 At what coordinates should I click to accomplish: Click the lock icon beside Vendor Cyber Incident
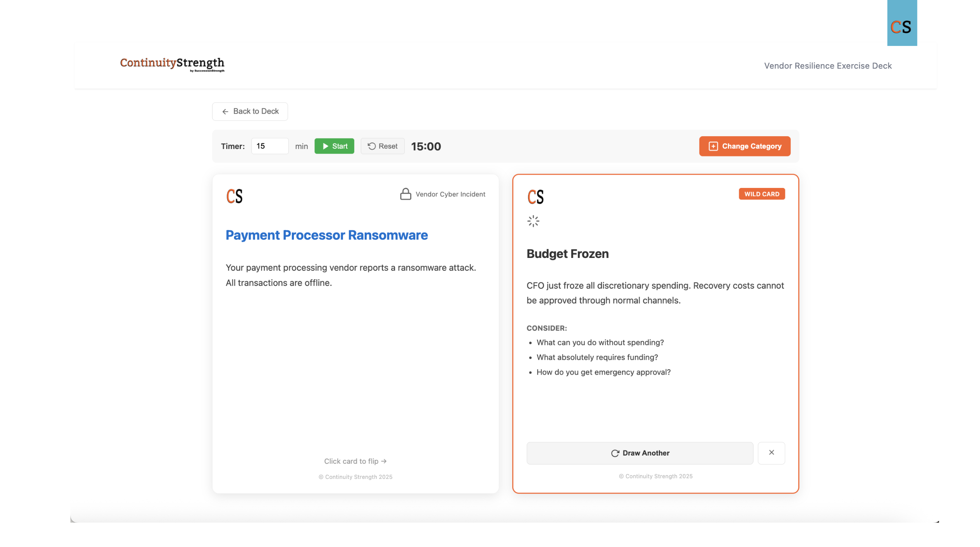(x=405, y=194)
